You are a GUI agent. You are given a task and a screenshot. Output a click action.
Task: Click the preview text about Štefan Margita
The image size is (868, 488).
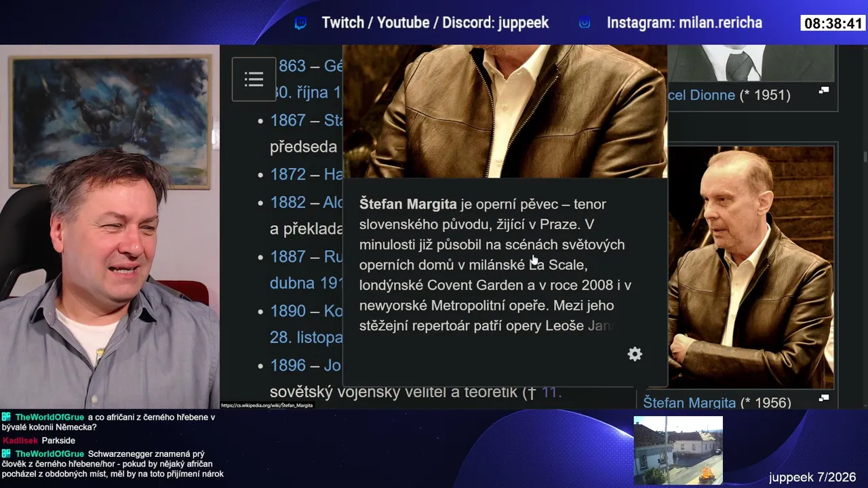(496, 265)
